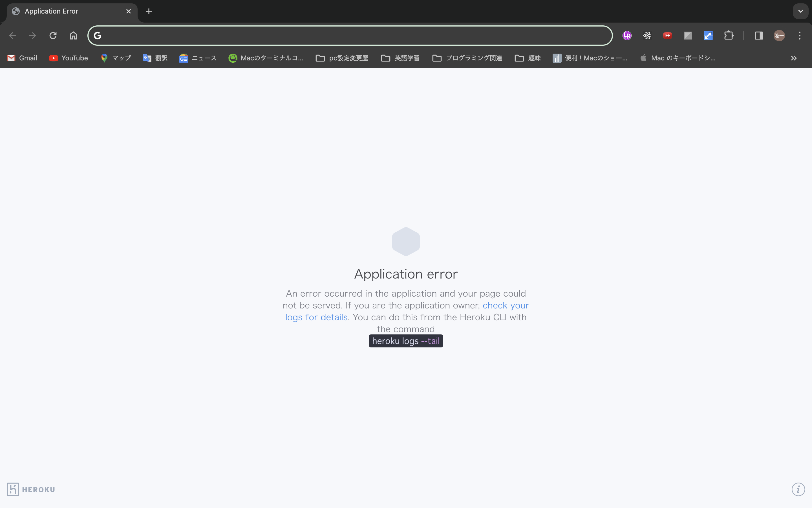Open the Gmail bookmark

point(22,58)
